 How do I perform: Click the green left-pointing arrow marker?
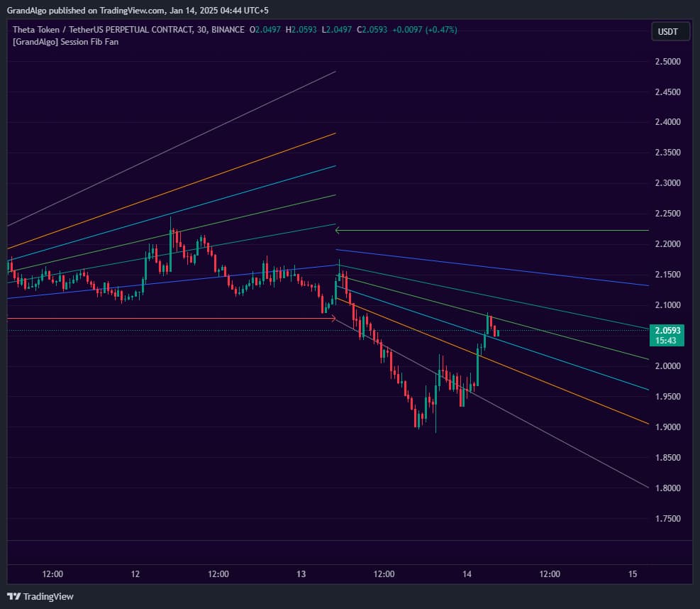click(x=339, y=230)
